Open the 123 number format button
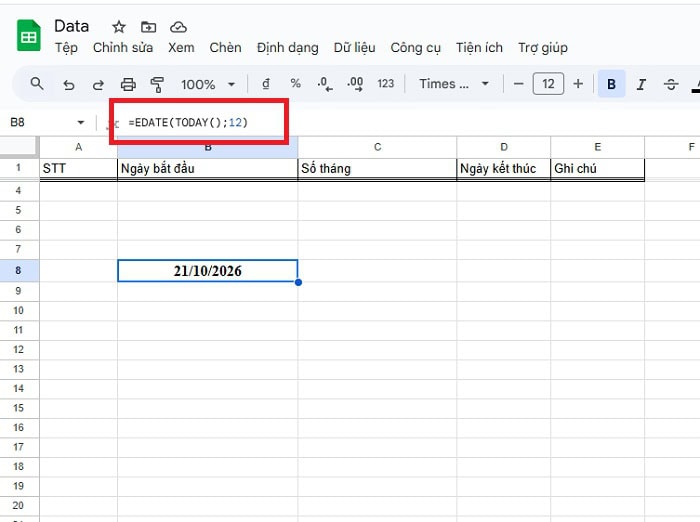This screenshot has height=522, width=700. point(386,84)
